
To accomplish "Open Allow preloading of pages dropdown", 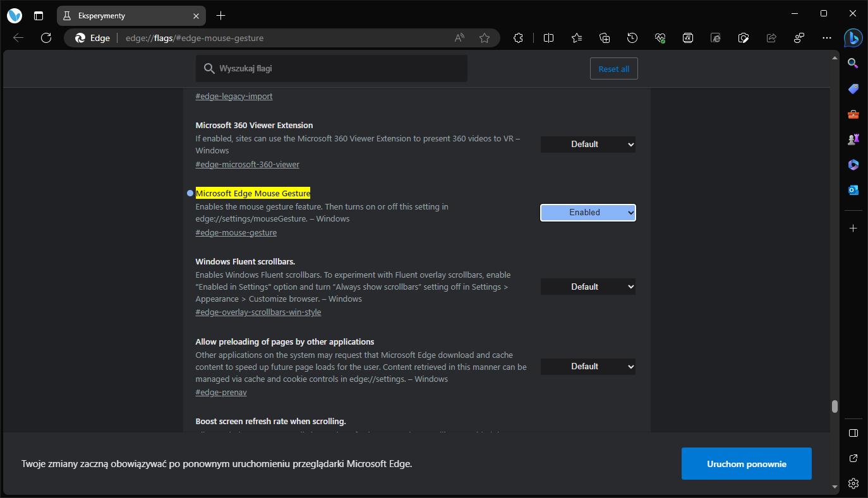I will (588, 366).
